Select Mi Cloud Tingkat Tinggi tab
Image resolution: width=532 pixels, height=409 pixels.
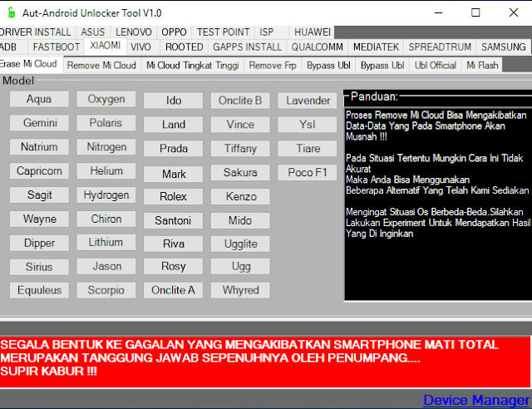(x=192, y=65)
